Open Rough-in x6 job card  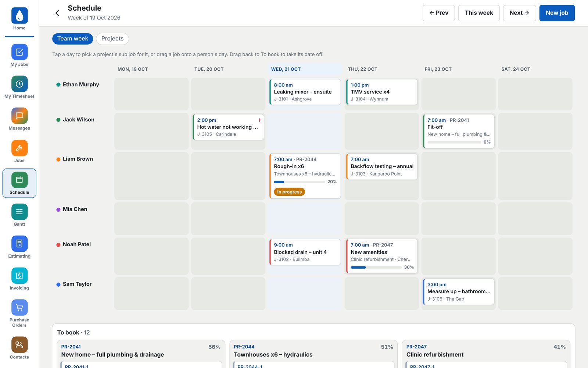pos(305,176)
